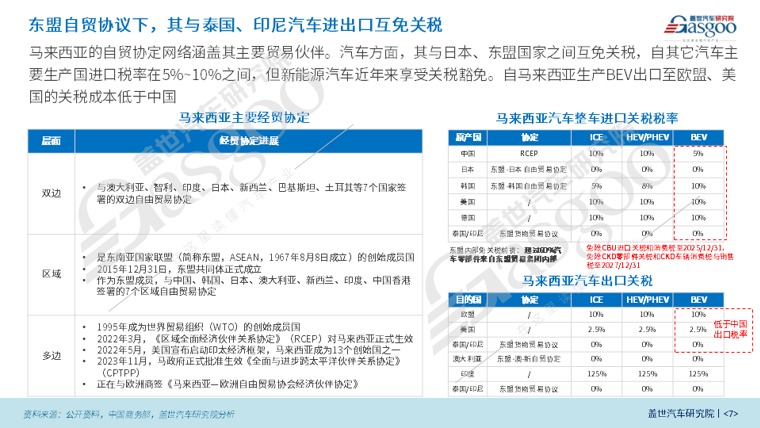Image resolution: width=760 pixels, height=428 pixels.
Task: Click the '原产国' header in the import tariff table
Action: (468, 138)
